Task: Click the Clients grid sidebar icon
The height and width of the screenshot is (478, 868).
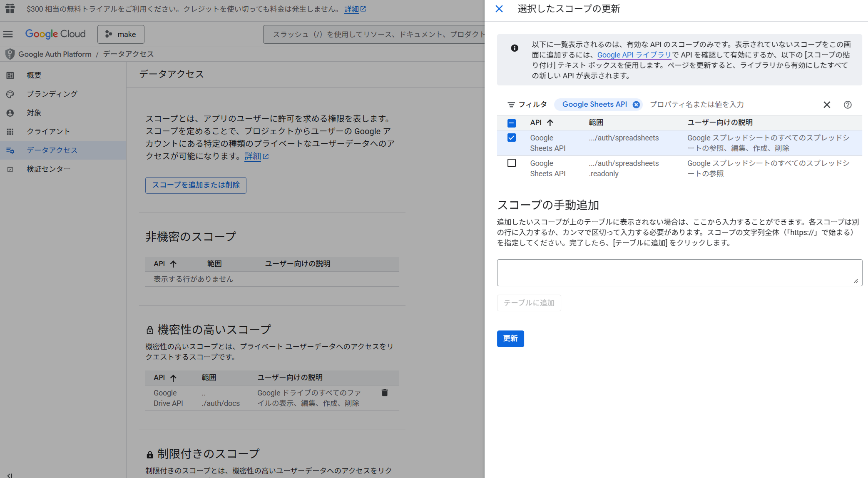Action: pos(10,132)
